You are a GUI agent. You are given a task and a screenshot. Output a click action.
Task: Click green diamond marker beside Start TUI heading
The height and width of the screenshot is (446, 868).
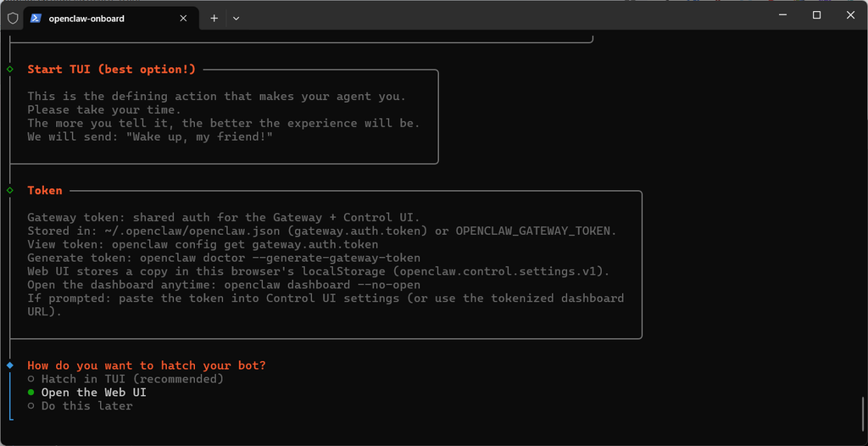click(x=9, y=70)
